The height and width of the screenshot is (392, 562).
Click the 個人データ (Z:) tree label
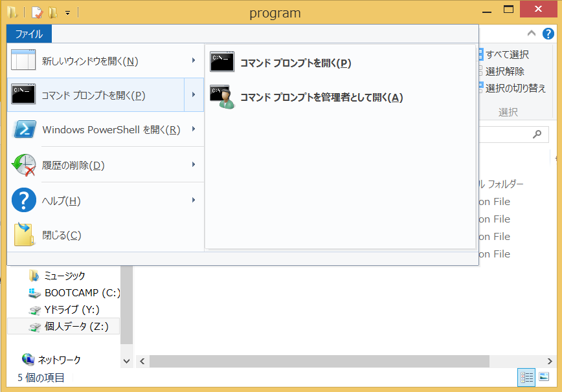tap(76, 327)
